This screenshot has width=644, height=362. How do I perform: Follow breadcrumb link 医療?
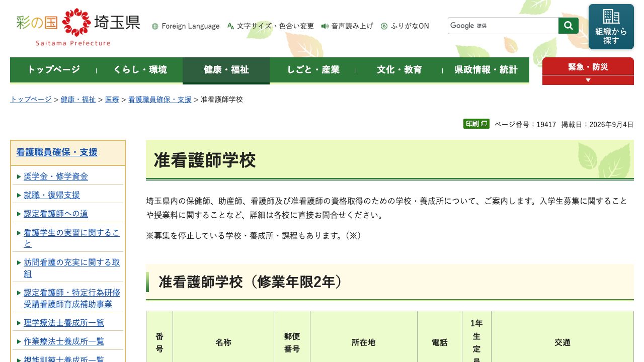(x=112, y=100)
